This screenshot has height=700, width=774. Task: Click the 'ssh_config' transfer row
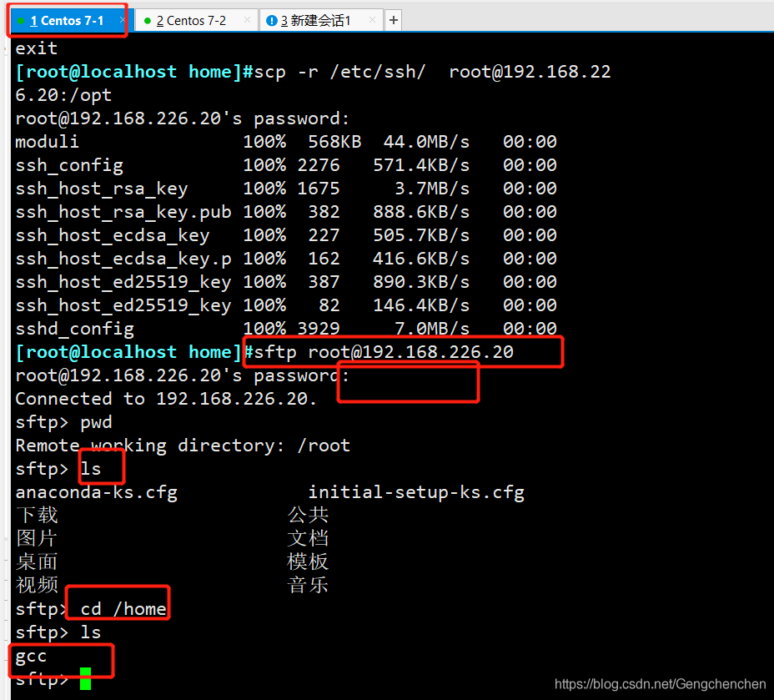pos(286,165)
